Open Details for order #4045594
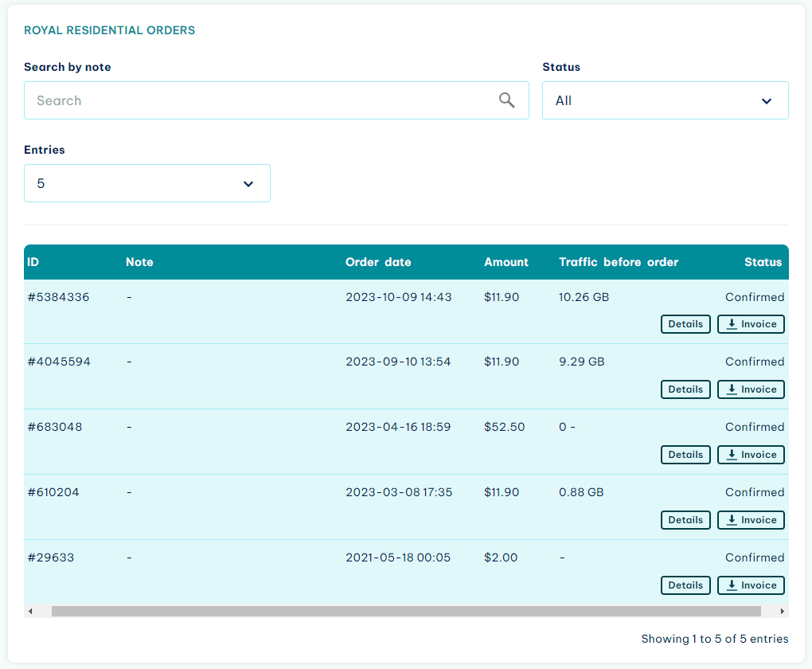Viewport: 812px width, 669px height. (685, 389)
